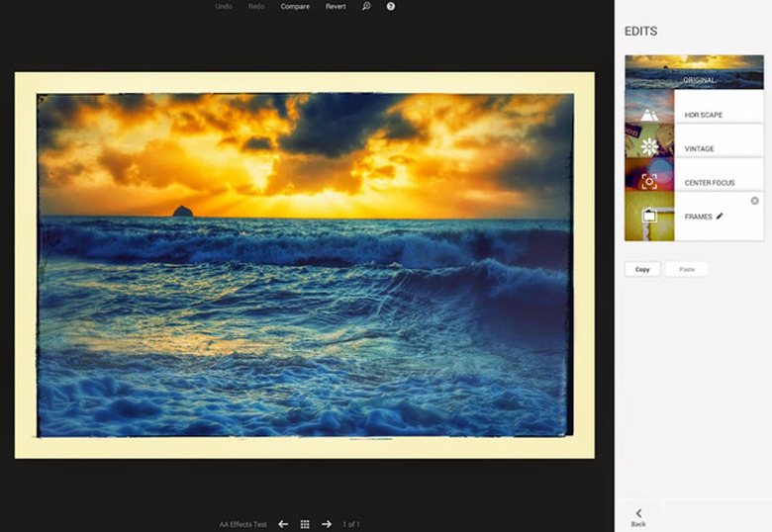772x532 pixels.
Task: Edit Frames using the pencil icon
Action: click(720, 216)
